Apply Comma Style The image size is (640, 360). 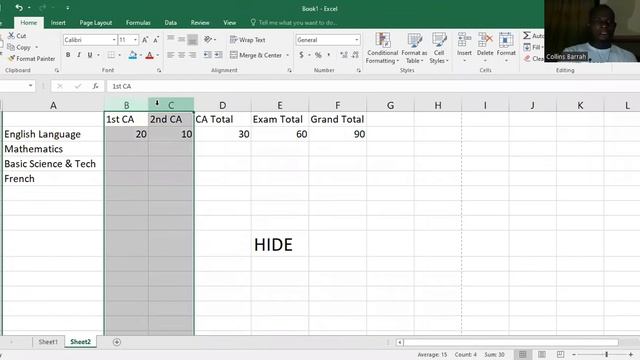click(x=329, y=55)
